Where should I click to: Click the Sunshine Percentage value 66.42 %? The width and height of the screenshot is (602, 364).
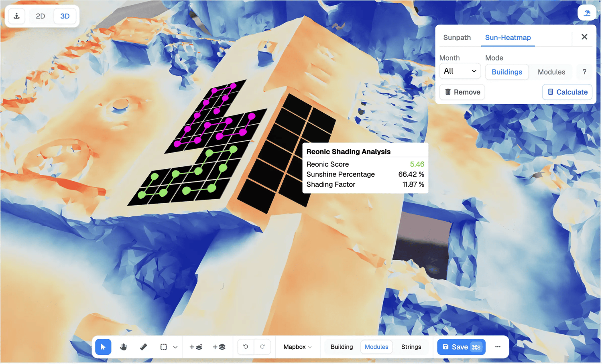(x=411, y=174)
